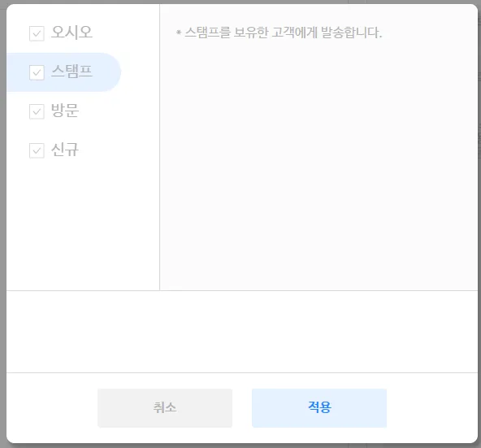481x448 pixels.
Task: Click the dimmed background outside the dialog
Action: (x=2, y=224)
